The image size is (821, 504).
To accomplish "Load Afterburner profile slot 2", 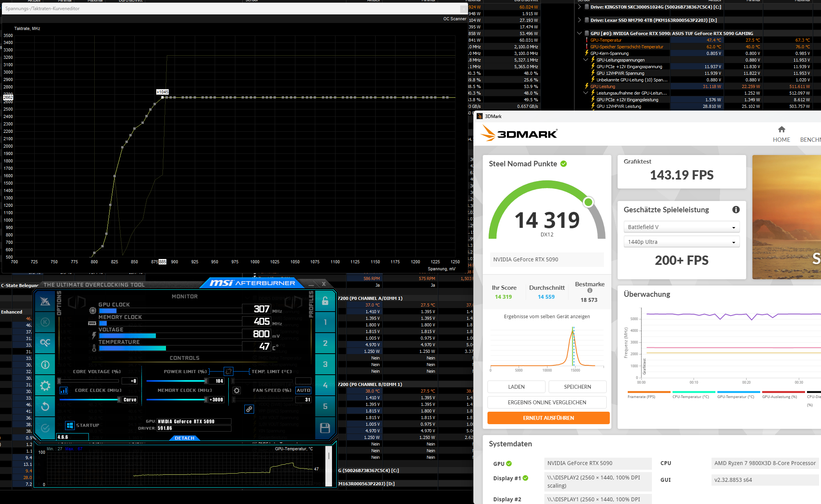I will point(325,343).
